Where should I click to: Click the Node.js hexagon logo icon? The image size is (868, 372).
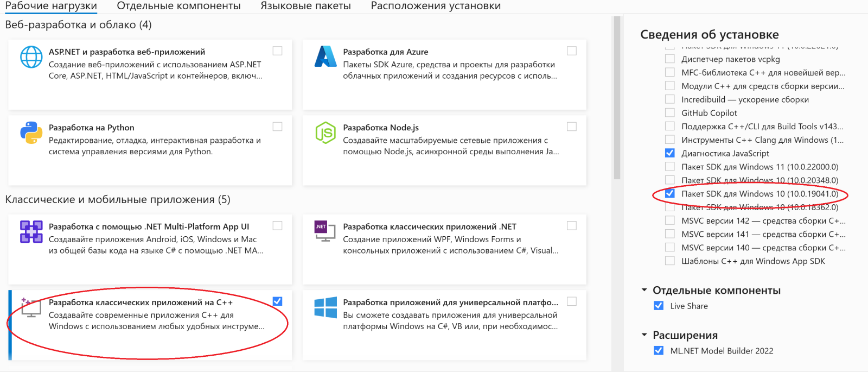click(x=325, y=133)
